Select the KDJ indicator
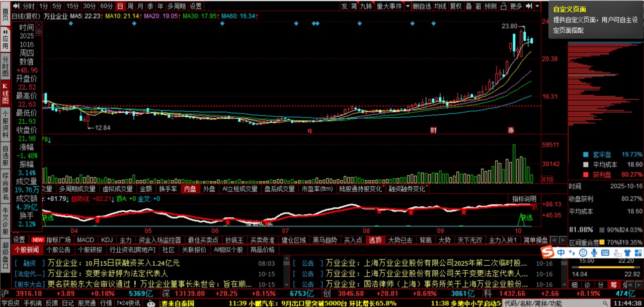Screen dimensions: 644x307 coord(107,240)
